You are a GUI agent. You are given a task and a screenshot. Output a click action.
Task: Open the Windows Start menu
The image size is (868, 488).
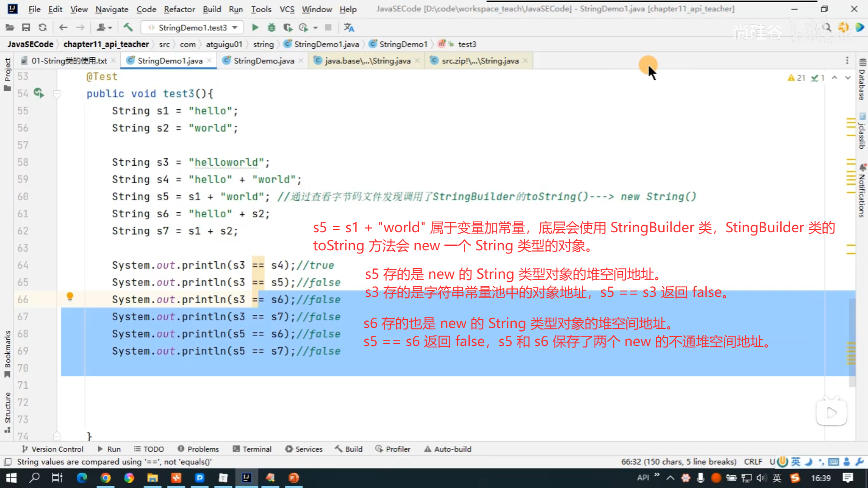tap(11, 478)
